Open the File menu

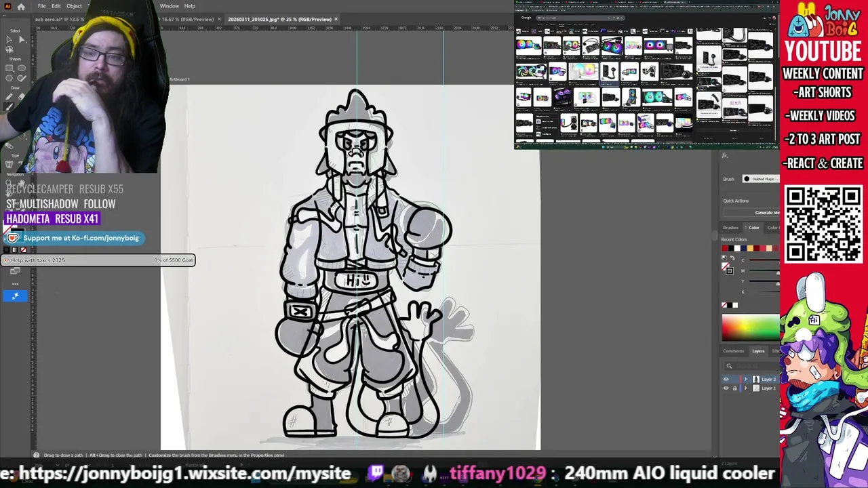42,6
